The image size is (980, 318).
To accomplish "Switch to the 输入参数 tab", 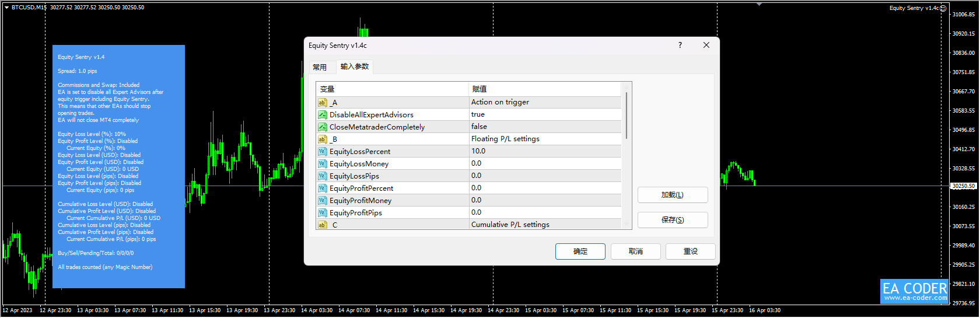I will click(x=355, y=67).
